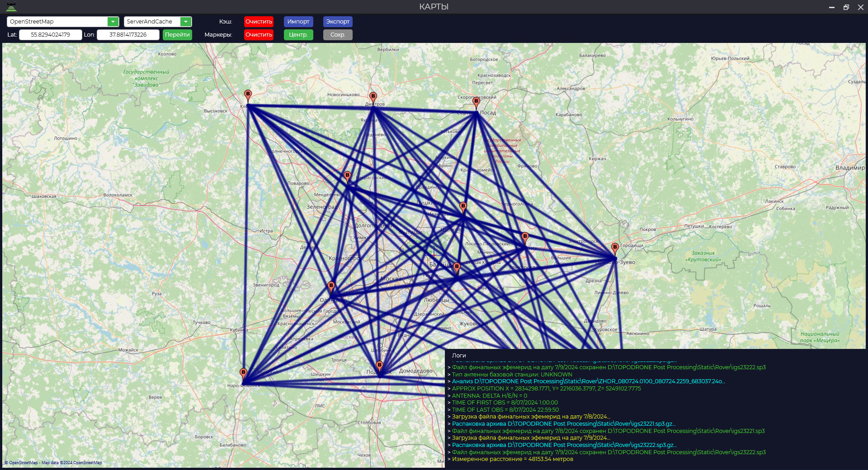
Task: Clear the cache with the Кэш Очистить button
Action: [259, 22]
